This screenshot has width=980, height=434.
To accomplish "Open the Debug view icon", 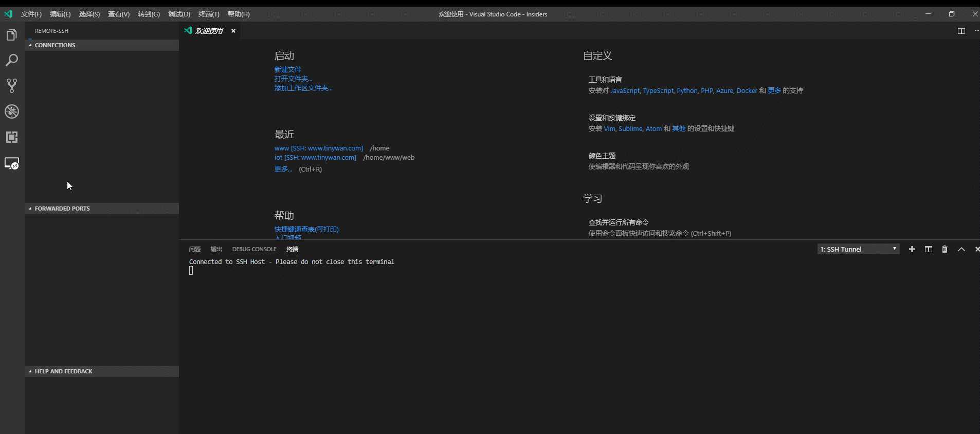I will point(11,111).
